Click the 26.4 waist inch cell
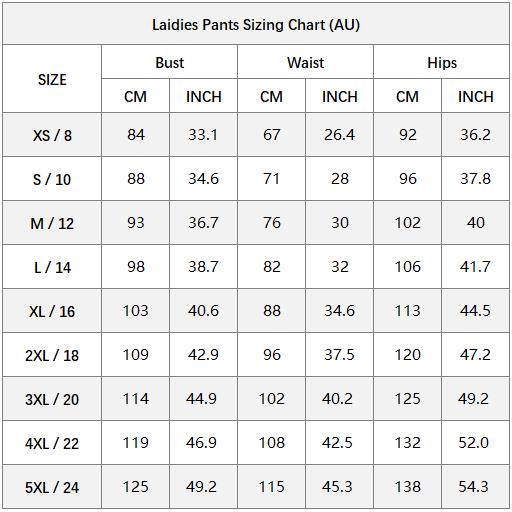This screenshot has height=512, width=512. click(x=339, y=135)
